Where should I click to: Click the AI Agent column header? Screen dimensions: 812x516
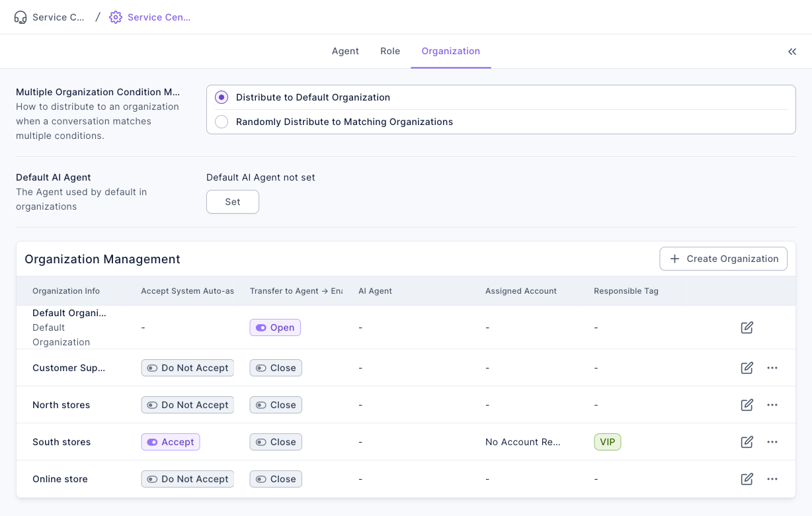coord(375,291)
